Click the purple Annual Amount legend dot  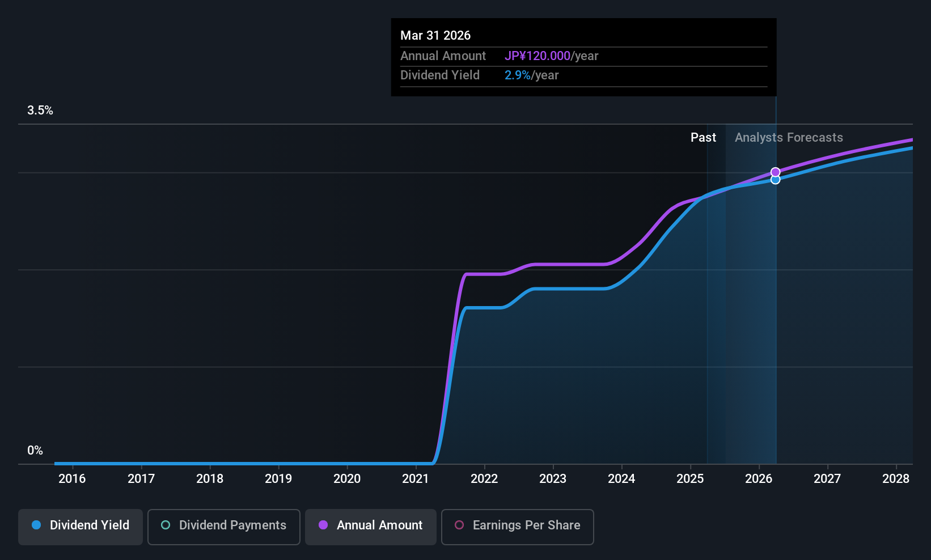(323, 525)
